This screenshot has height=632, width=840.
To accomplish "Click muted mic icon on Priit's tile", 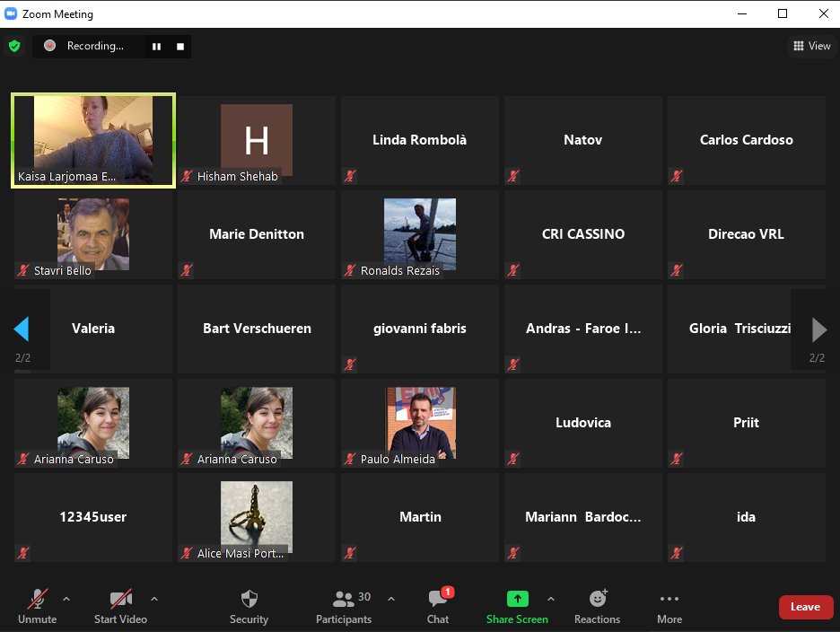I will pos(677,459).
